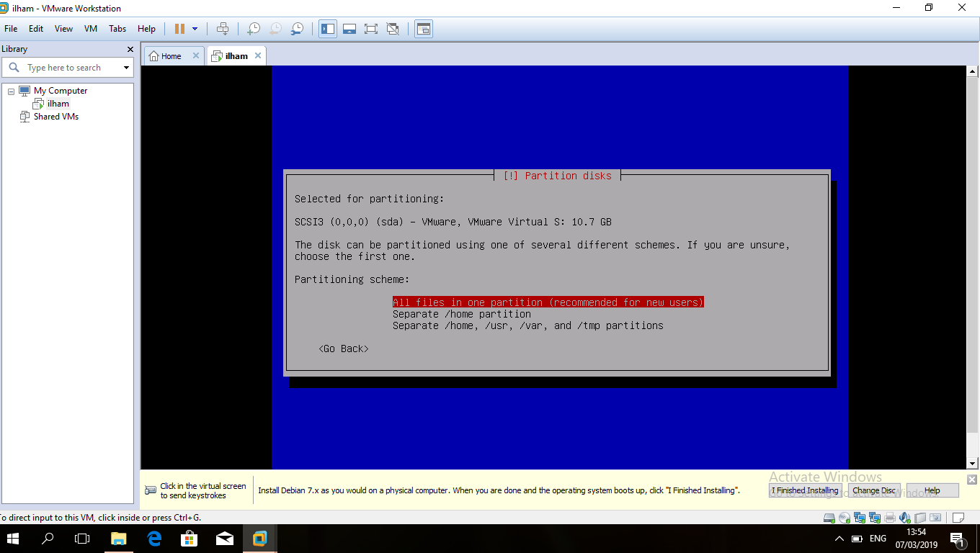This screenshot has width=980, height=553.
Task: Enter full screen mode via toolbar
Action: pos(371,29)
